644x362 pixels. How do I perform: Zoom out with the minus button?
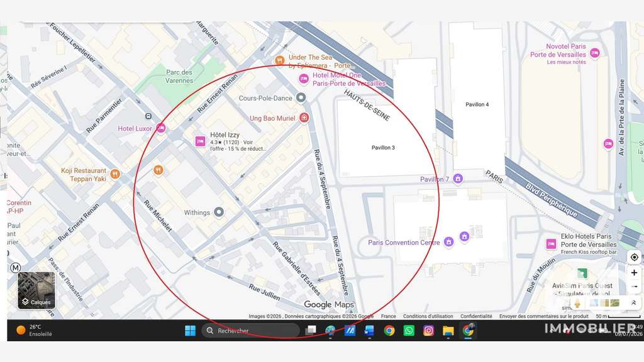pyautogui.click(x=634, y=286)
